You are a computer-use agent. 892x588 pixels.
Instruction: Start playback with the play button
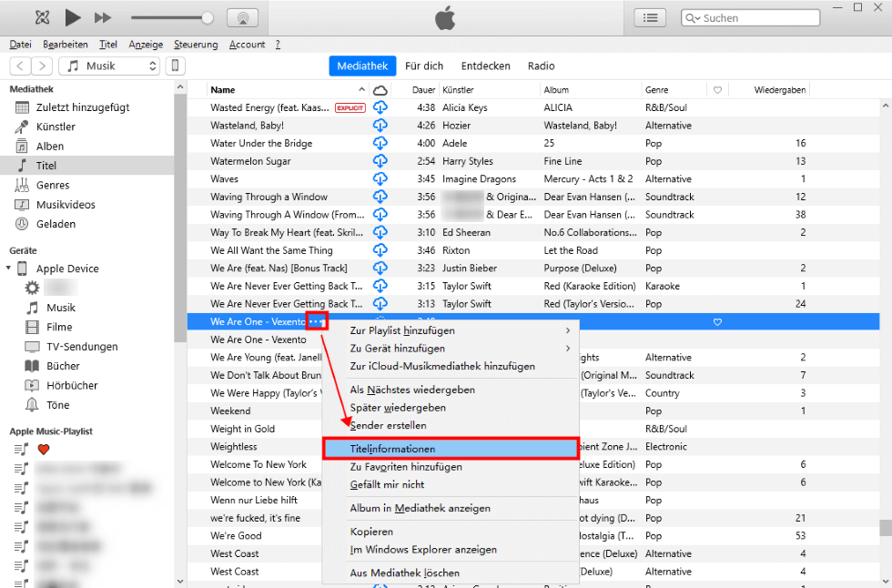pyautogui.click(x=72, y=17)
